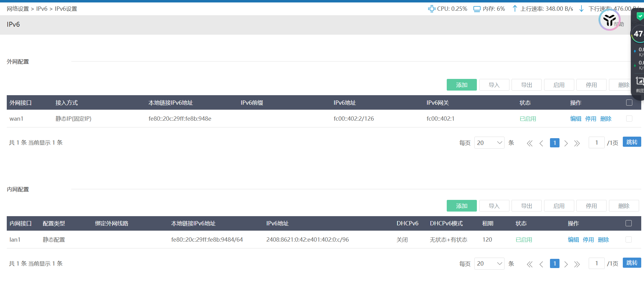
Task: Click IPv6 in the breadcrumb path
Action: tap(42, 9)
